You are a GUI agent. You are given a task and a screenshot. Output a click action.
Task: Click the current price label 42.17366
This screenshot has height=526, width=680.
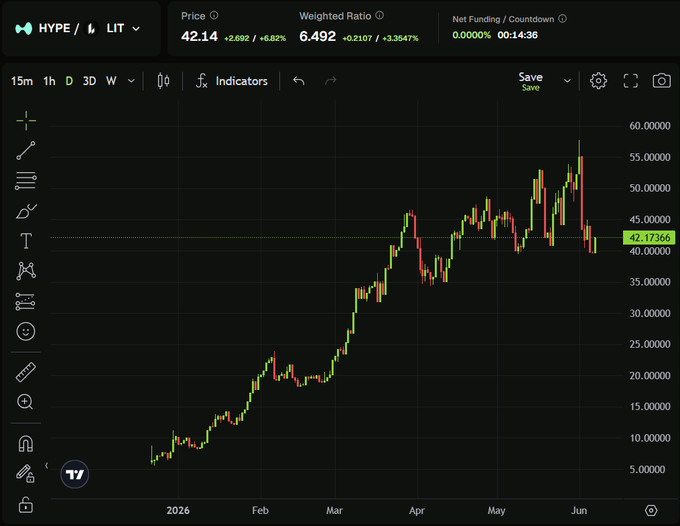click(x=649, y=238)
